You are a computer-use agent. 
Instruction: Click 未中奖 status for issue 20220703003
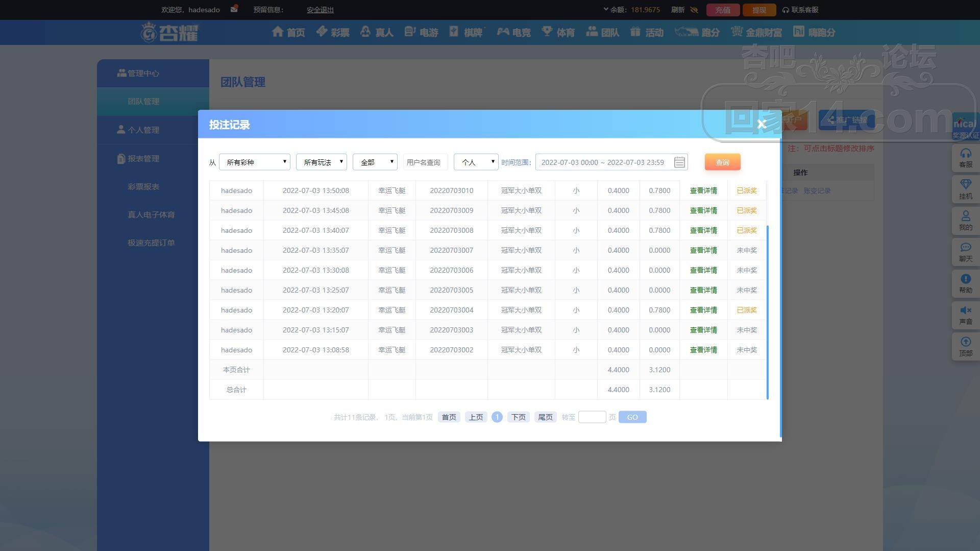[x=747, y=330]
